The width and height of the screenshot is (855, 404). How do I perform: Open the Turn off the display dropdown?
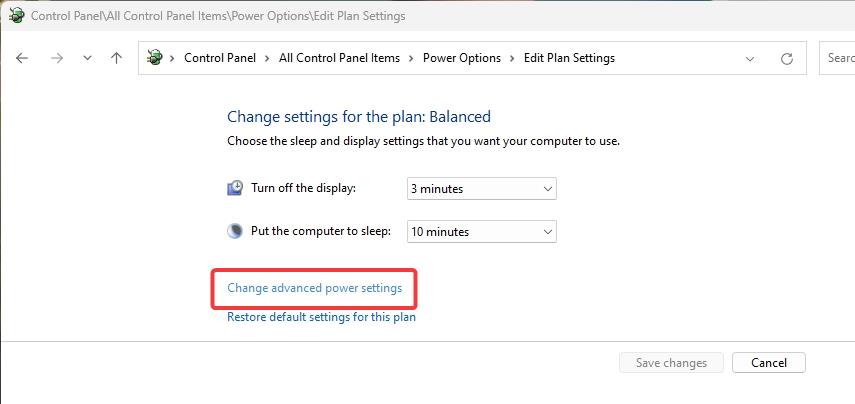point(481,189)
